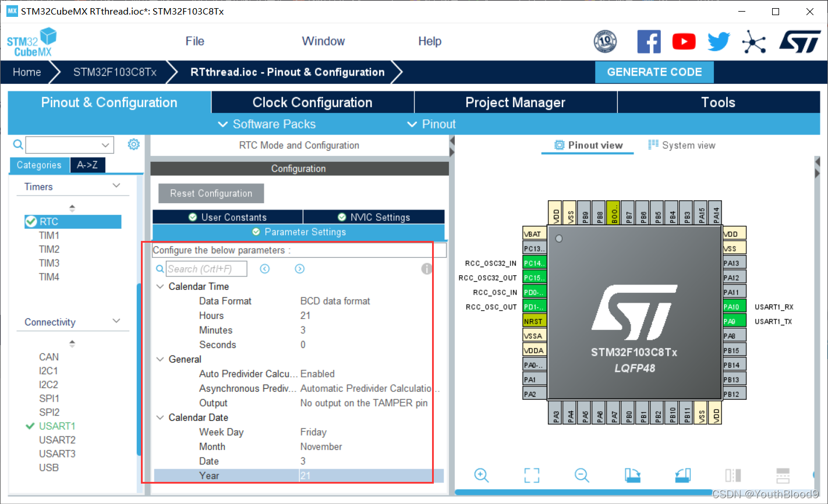Toggle vertical split view icon
Viewport: 828px width, 504px height.
pos(733,475)
